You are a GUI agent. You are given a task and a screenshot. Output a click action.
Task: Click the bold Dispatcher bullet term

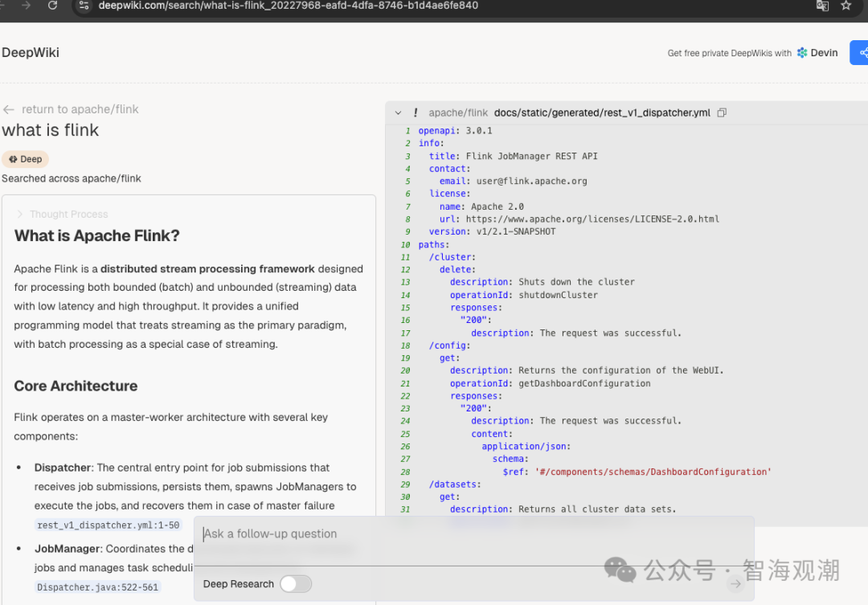pyautogui.click(x=63, y=468)
